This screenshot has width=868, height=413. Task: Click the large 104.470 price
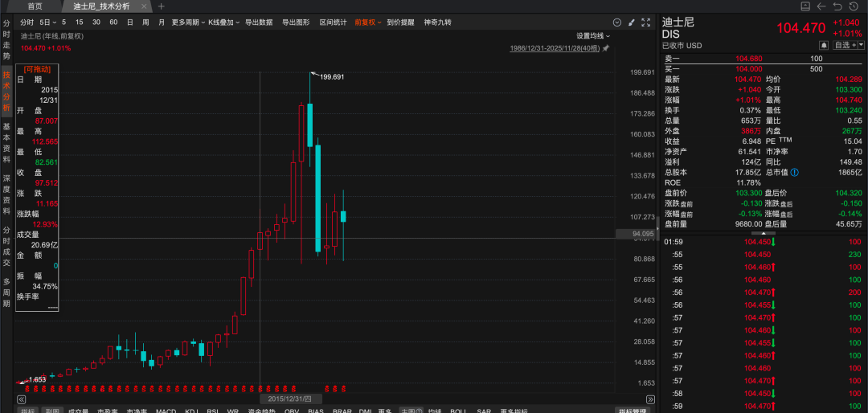click(x=801, y=28)
